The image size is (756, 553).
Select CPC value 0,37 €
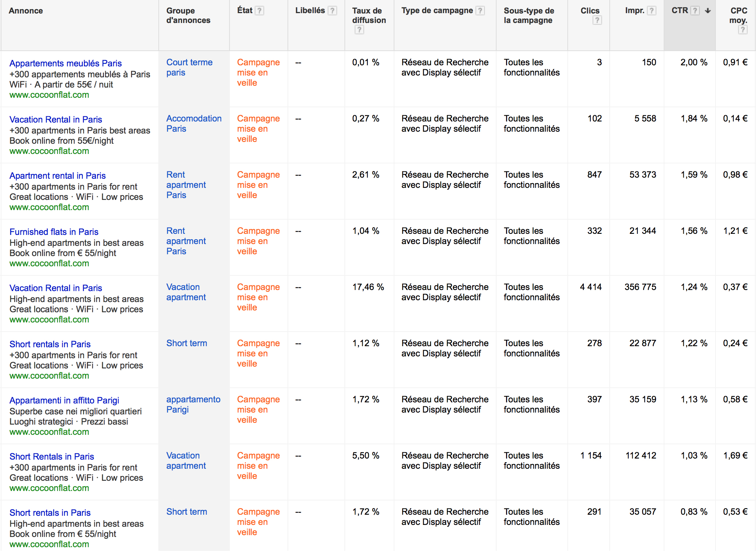(x=736, y=287)
